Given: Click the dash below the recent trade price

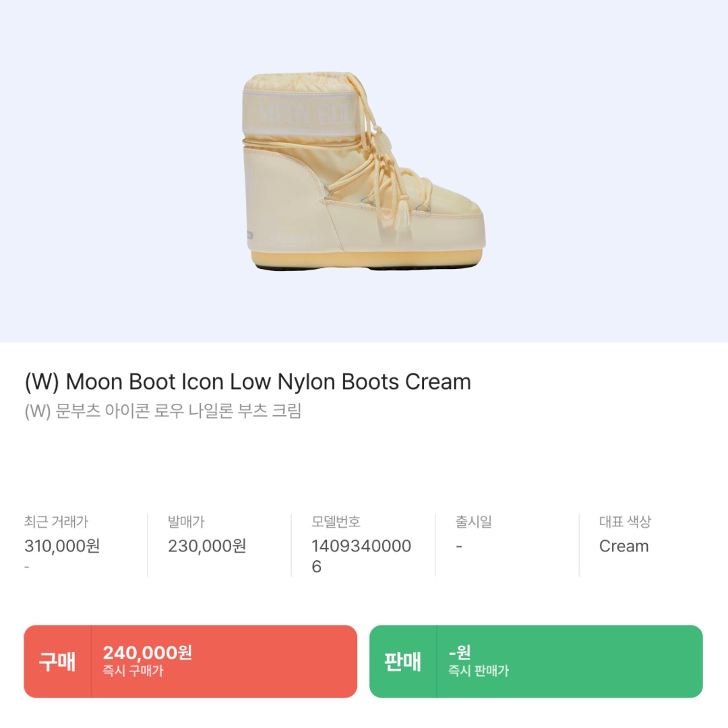Looking at the screenshot, I should coord(27,568).
